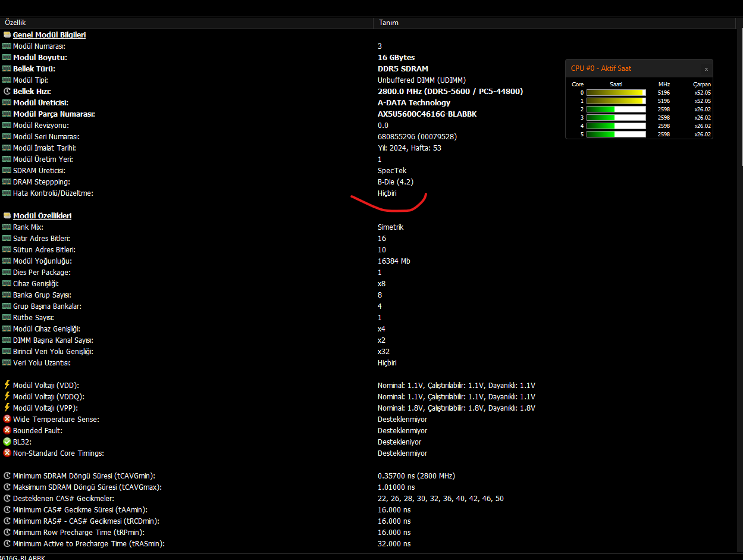Image resolution: width=743 pixels, height=560 pixels.
Task: Click the red X icon beside Bounded Fault
Action: (x=7, y=430)
